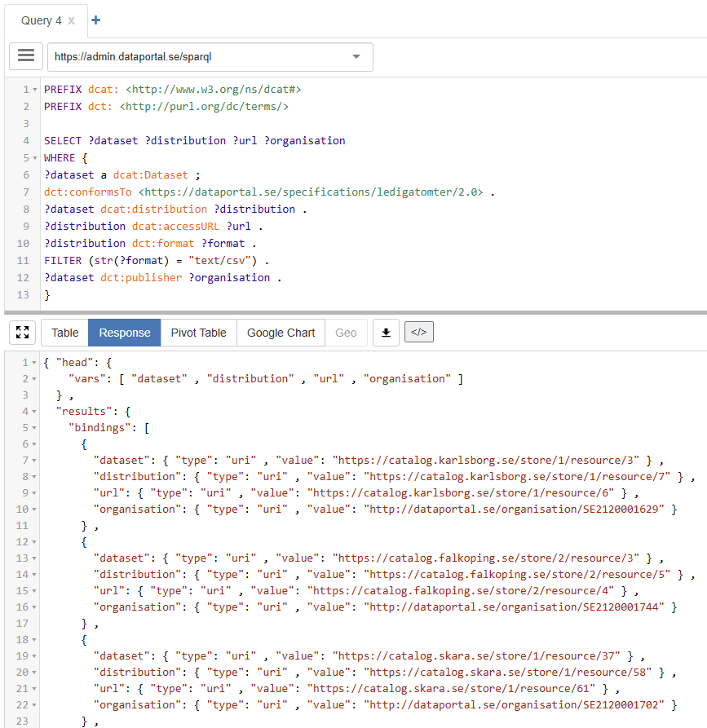Open the SPARQL endpoint dropdown
707x728 pixels.
(x=356, y=57)
